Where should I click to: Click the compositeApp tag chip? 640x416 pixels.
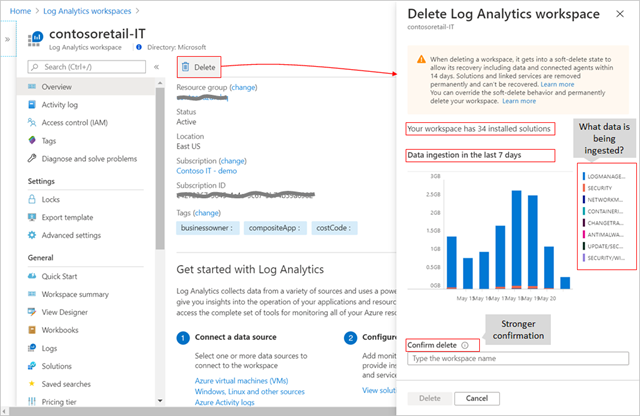point(275,228)
